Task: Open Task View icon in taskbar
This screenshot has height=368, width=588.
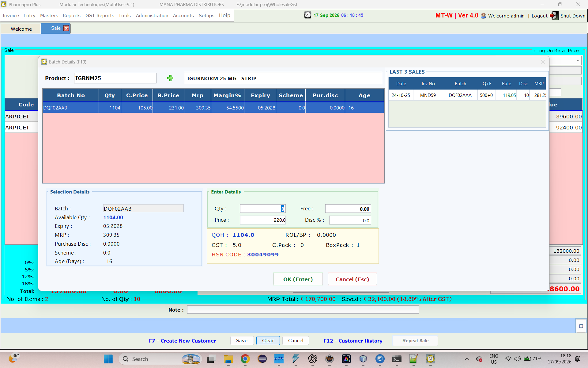Action: point(210,359)
